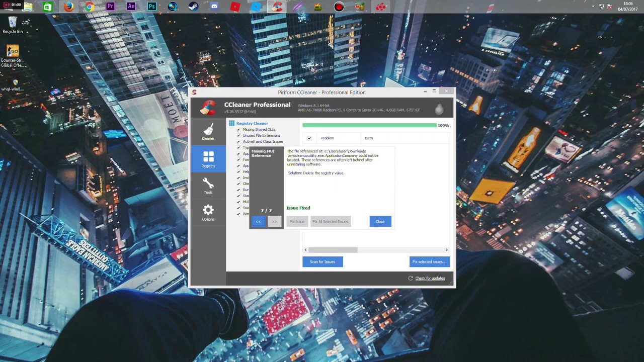The width and height of the screenshot is (644, 362).
Task: Open the Cleaner section in CCleaner sidebar
Action: (x=208, y=132)
